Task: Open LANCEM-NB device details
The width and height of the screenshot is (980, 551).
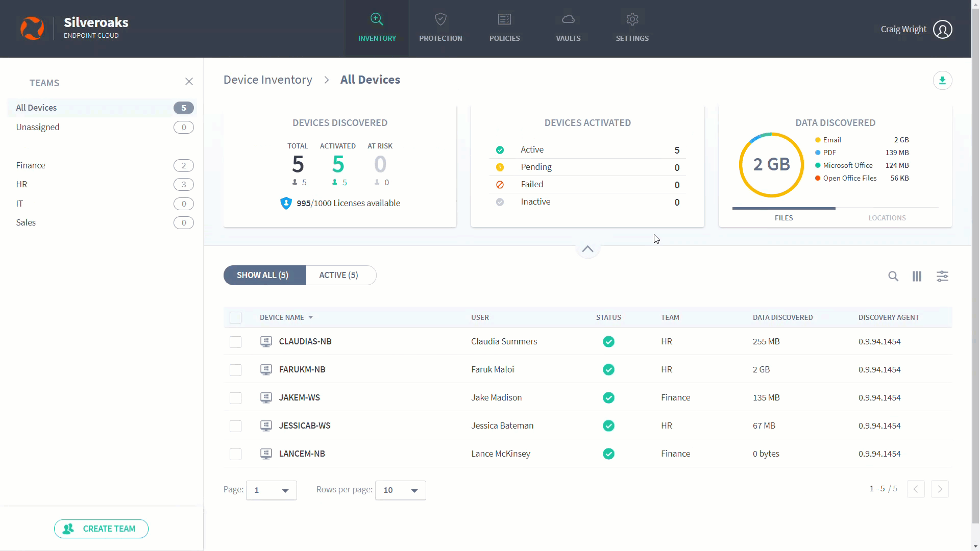Action: 302,454
